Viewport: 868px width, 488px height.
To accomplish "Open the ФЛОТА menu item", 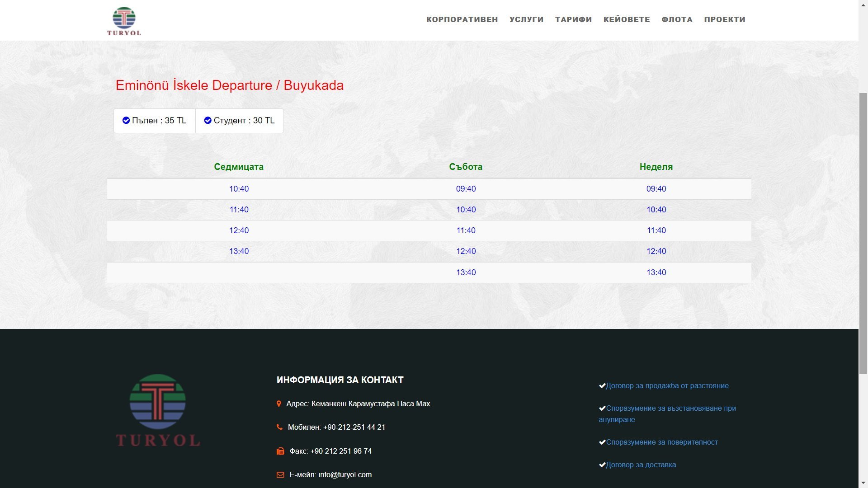I will (x=677, y=19).
